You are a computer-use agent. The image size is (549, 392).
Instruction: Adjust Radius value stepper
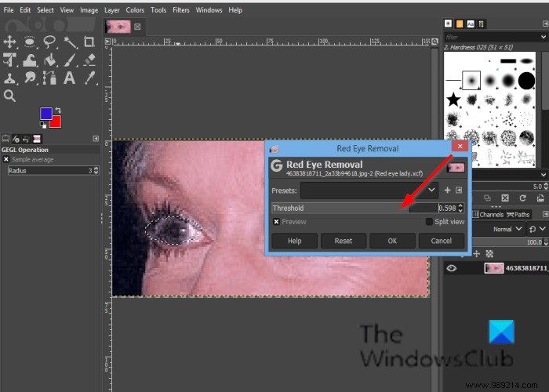(x=96, y=170)
